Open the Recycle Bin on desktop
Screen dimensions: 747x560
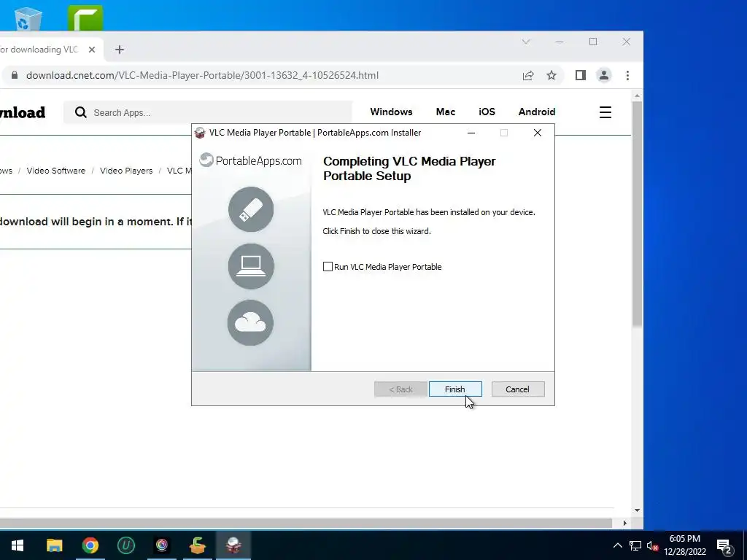point(28,19)
